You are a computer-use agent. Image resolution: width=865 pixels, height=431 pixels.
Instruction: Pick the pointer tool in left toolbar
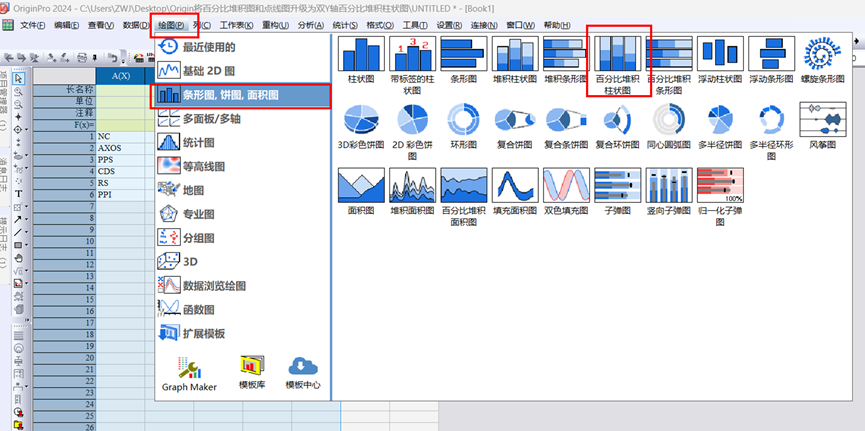pyautogui.click(x=19, y=78)
